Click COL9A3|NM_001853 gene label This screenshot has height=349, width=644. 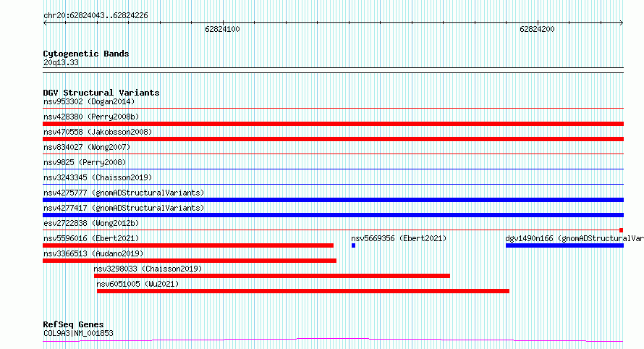click(x=78, y=333)
